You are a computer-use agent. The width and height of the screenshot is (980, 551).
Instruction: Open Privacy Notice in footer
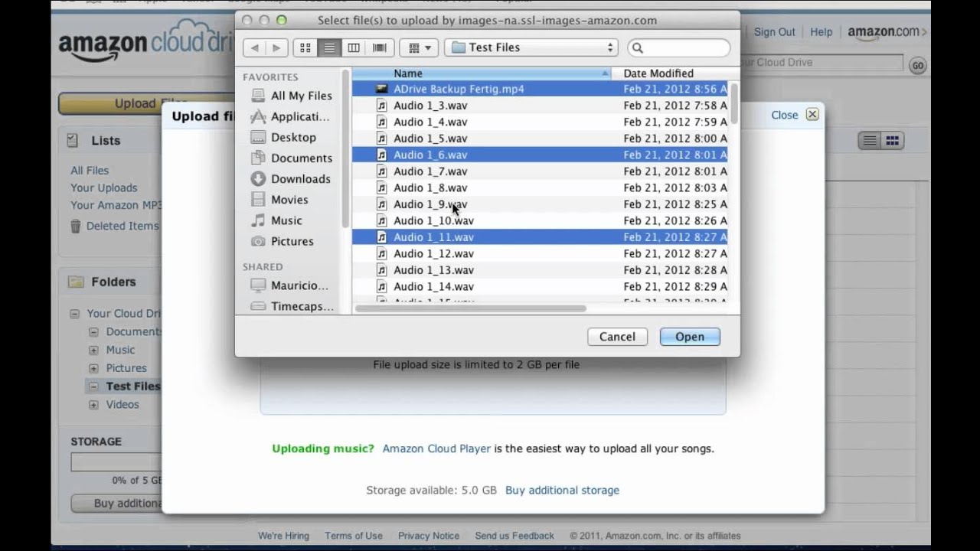(x=429, y=536)
